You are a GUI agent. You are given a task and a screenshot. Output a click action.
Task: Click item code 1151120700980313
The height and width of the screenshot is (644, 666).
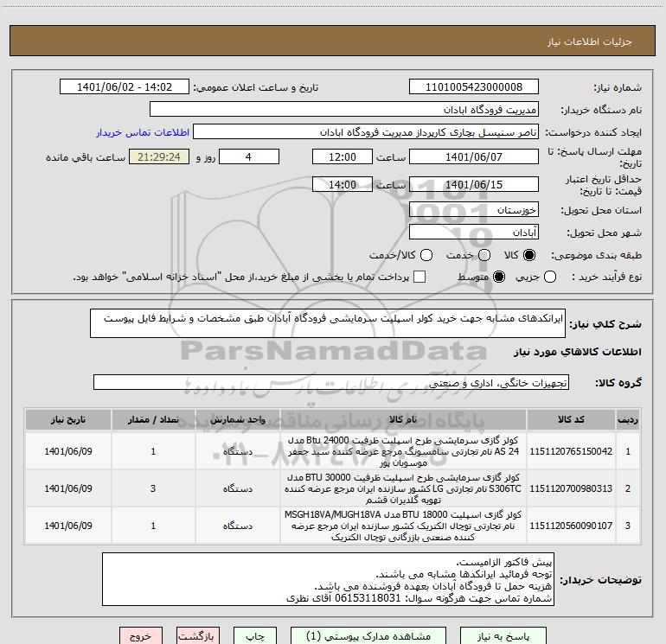(571, 488)
